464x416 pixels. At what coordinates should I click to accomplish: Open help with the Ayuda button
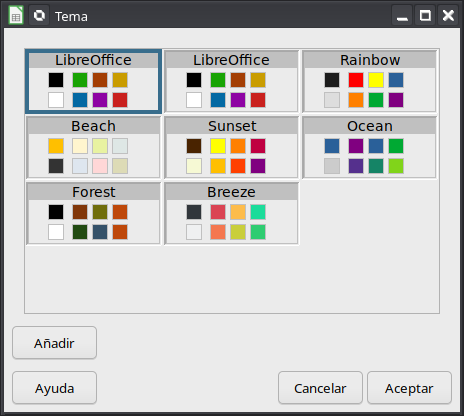(x=54, y=388)
